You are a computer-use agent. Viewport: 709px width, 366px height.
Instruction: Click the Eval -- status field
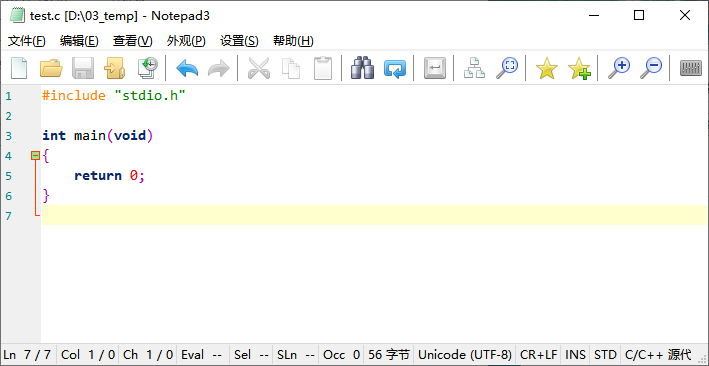(x=202, y=355)
